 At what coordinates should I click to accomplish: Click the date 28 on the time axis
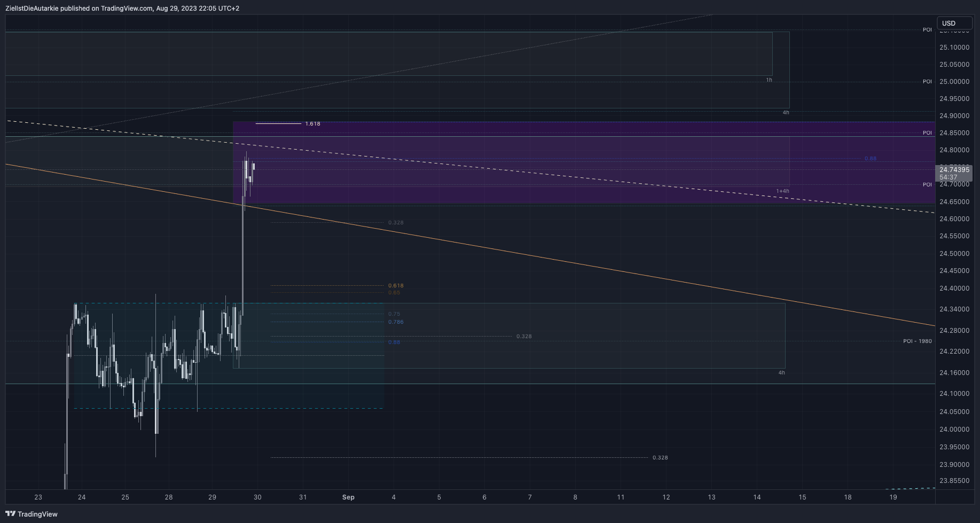(x=169, y=497)
